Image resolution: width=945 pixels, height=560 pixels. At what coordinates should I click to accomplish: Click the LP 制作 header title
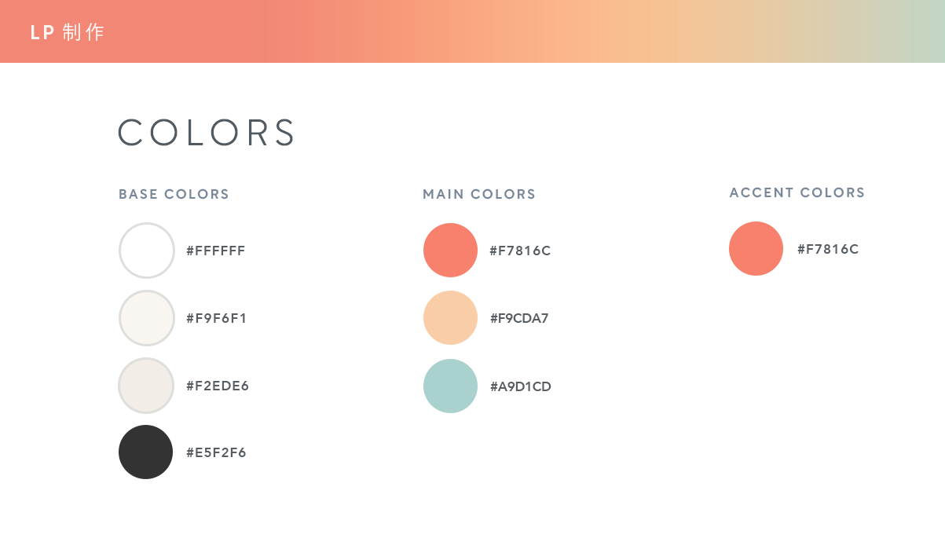pyautogui.click(x=67, y=32)
